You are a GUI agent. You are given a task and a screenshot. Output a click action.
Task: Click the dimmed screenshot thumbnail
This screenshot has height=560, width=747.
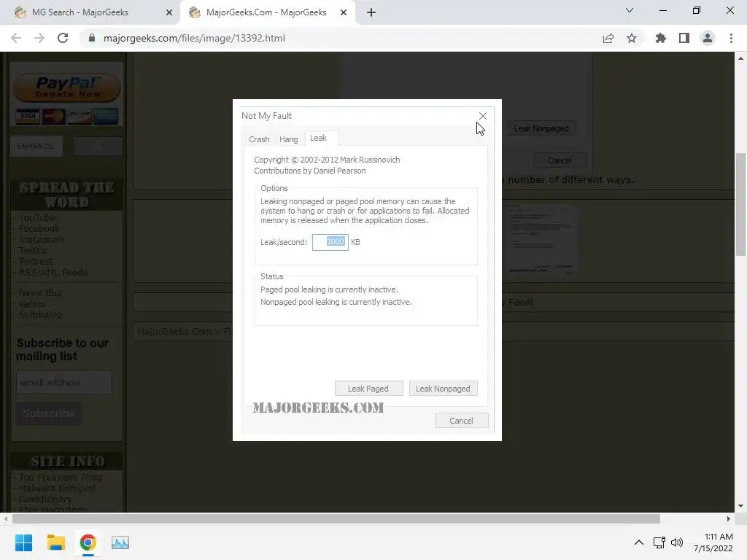(x=541, y=239)
